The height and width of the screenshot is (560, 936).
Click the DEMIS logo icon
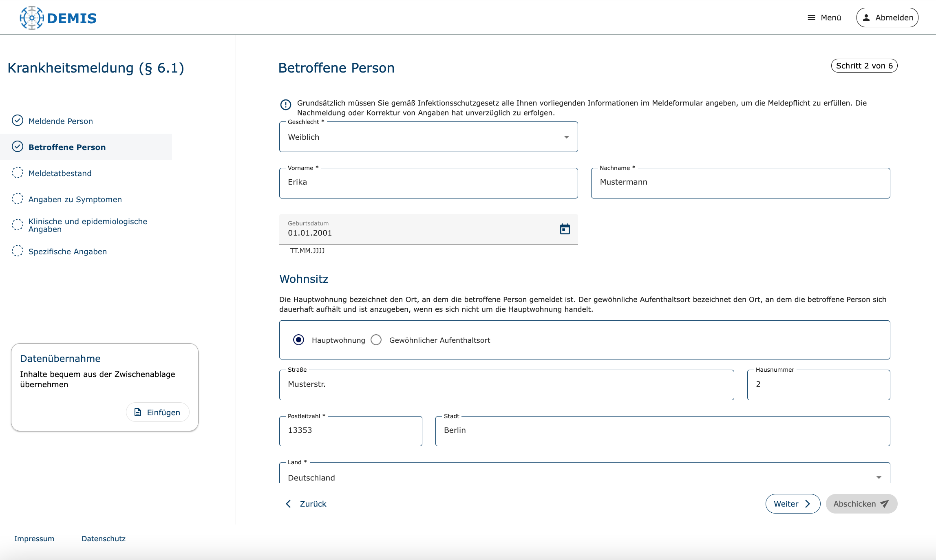(x=32, y=18)
